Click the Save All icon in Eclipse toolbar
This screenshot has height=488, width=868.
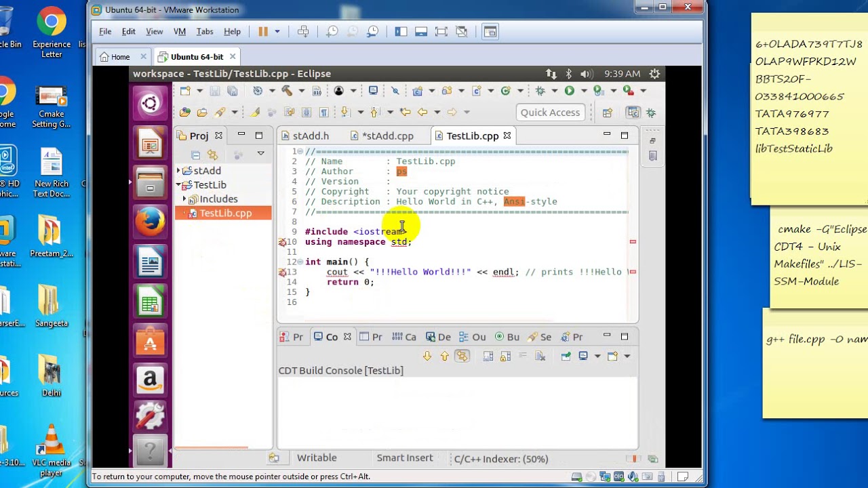(233, 91)
